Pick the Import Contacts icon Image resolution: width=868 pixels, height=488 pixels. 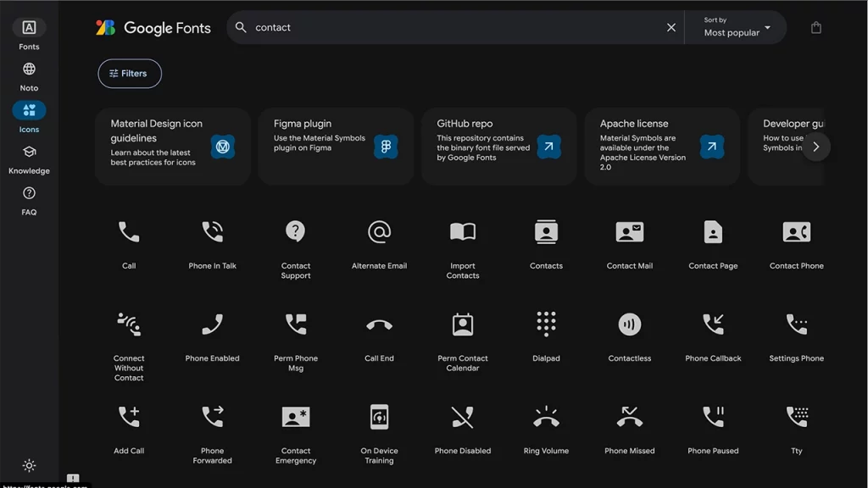(463, 231)
